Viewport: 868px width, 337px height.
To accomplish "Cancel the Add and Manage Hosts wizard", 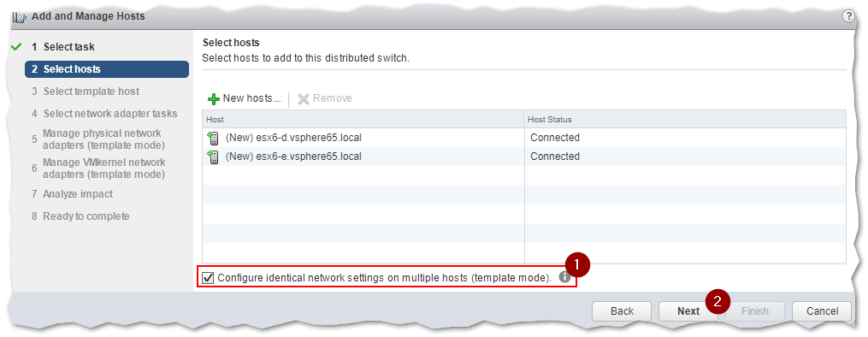I will [x=822, y=311].
